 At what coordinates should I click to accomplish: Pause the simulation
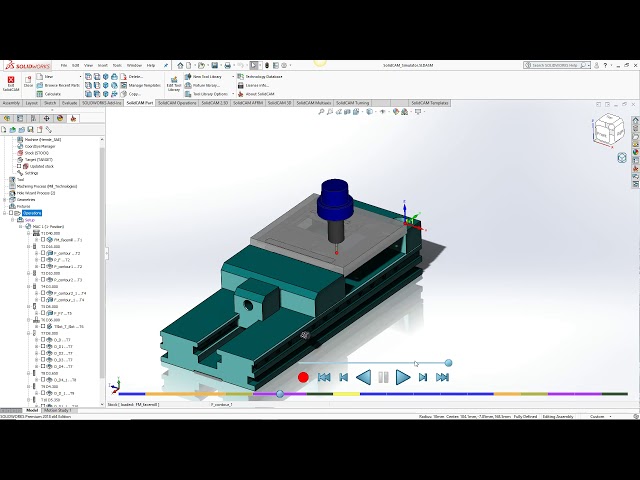tap(383, 377)
